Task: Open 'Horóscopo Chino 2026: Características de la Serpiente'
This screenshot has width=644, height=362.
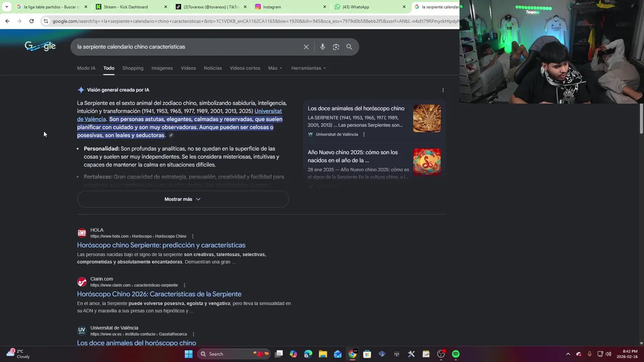Action: (x=159, y=294)
